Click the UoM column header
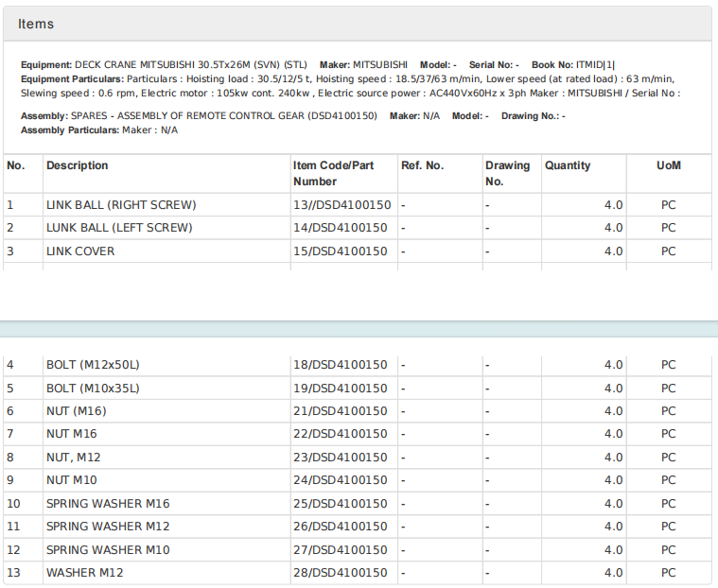Image resolution: width=718 pixels, height=588 pixels. click(668, 165)
